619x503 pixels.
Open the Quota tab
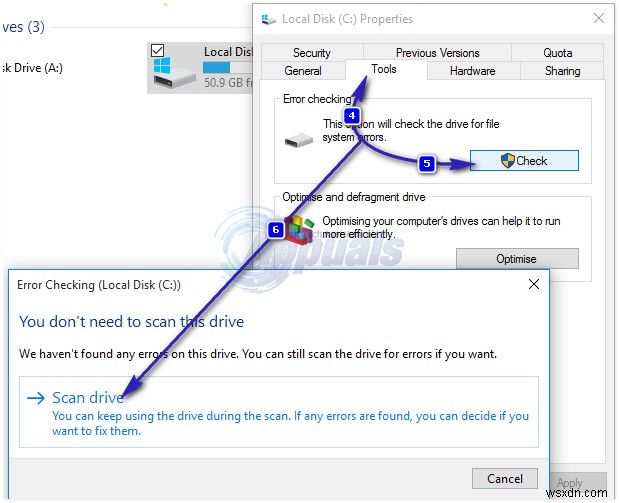tap(557, 53)
